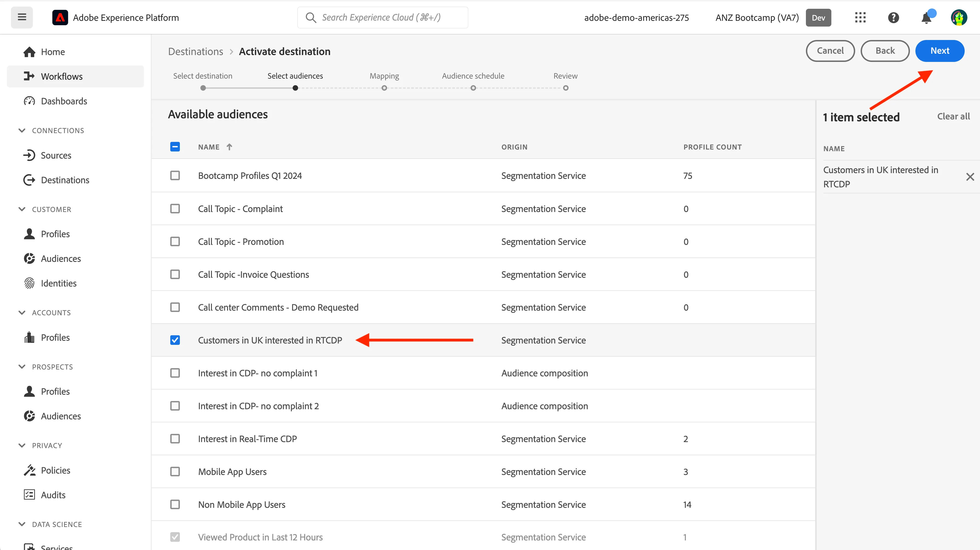Click the Next button
The image size is (980, 550).
tap(940, 51)
